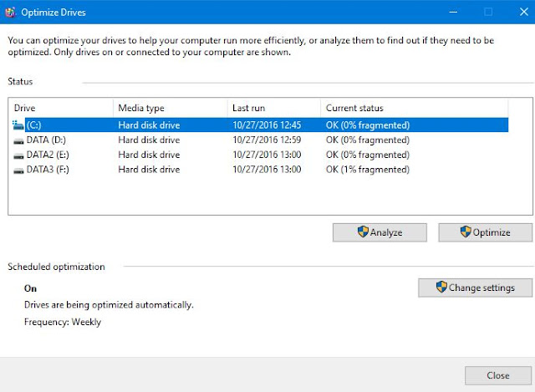
Task: Click the shield icon on Change settings
Action: 441,287
